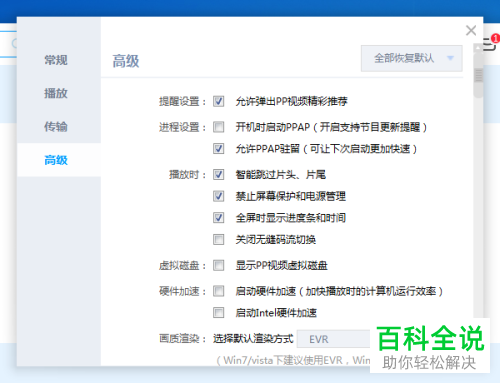Uncheck 允许PPAP驻留 option

(219, 148)
